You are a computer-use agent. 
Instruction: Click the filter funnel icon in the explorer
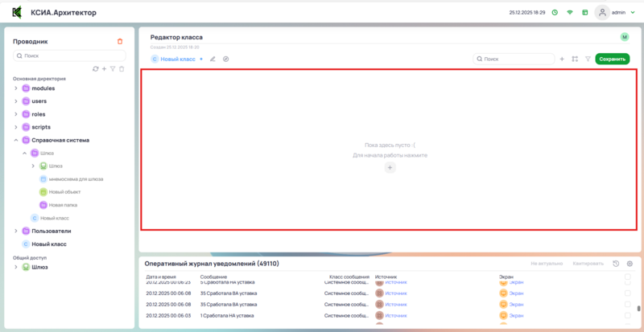pyautogui.click(x=113, y=69)
